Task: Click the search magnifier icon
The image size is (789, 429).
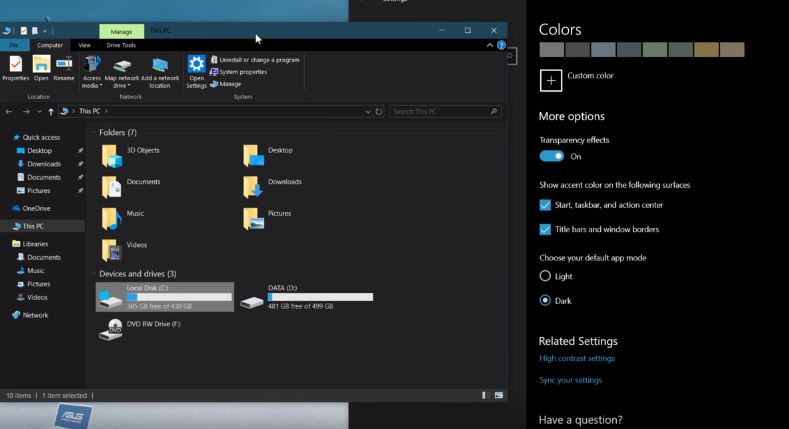Action: coord(494,112)
